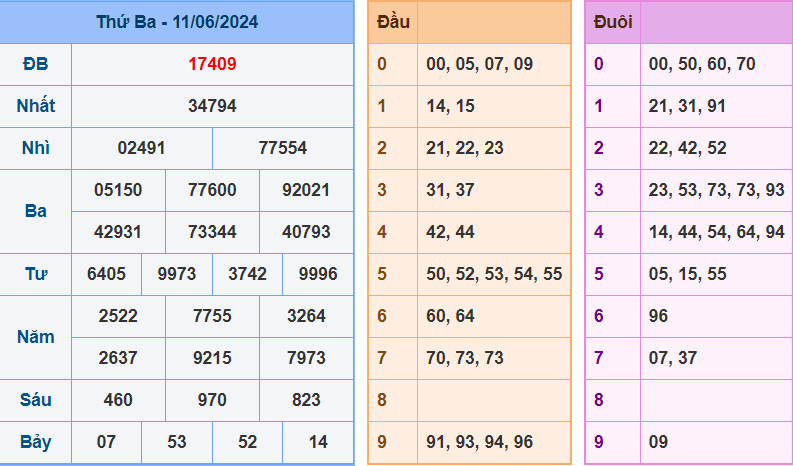The image size is (793, 466).
Task: Click Đuôi row values 05, 15, 55
Action: click(687, 274)
